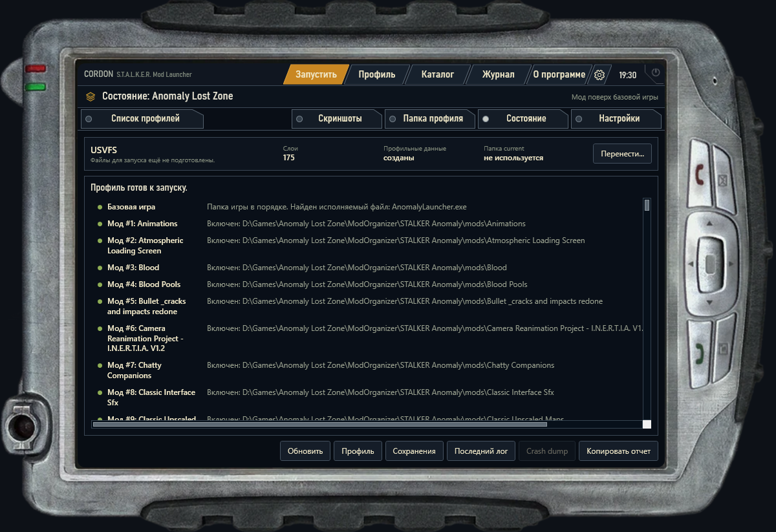Open the Папка профиля sub-tab

click(430, 119)
